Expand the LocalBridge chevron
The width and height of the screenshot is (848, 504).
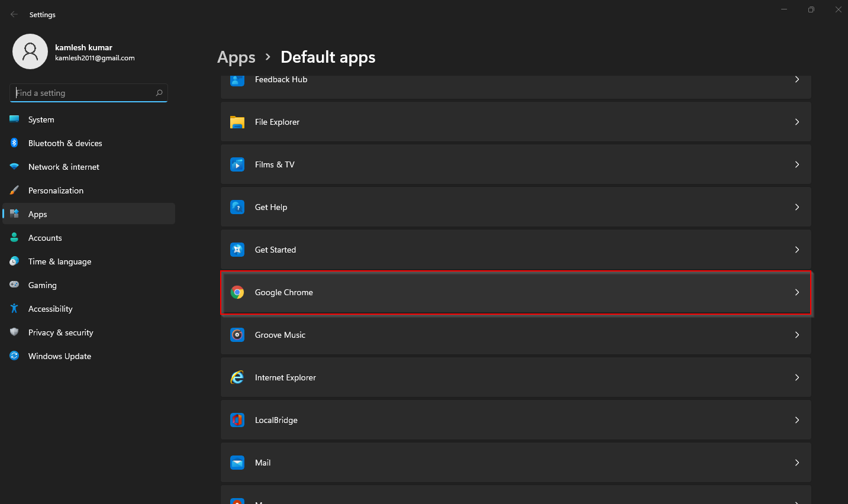point(797,420)
